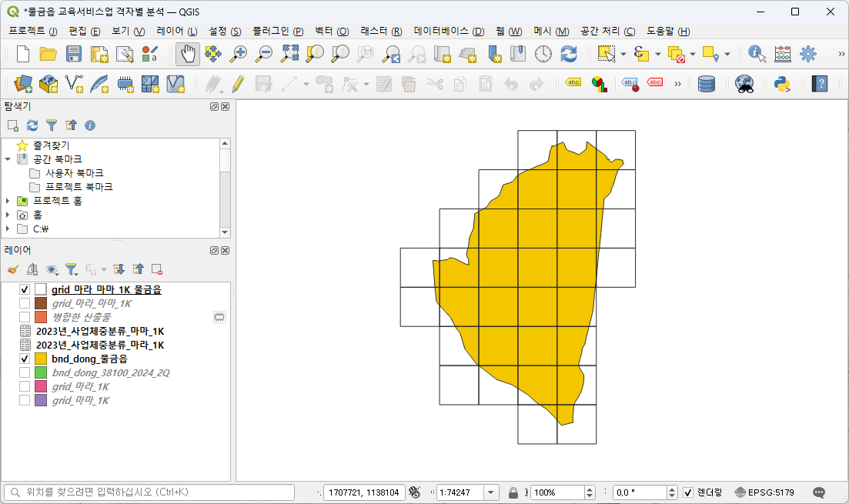This screenshot has height=504, width=849.
Task: Open the Data Source Manager icon
Action: [23, 84]
